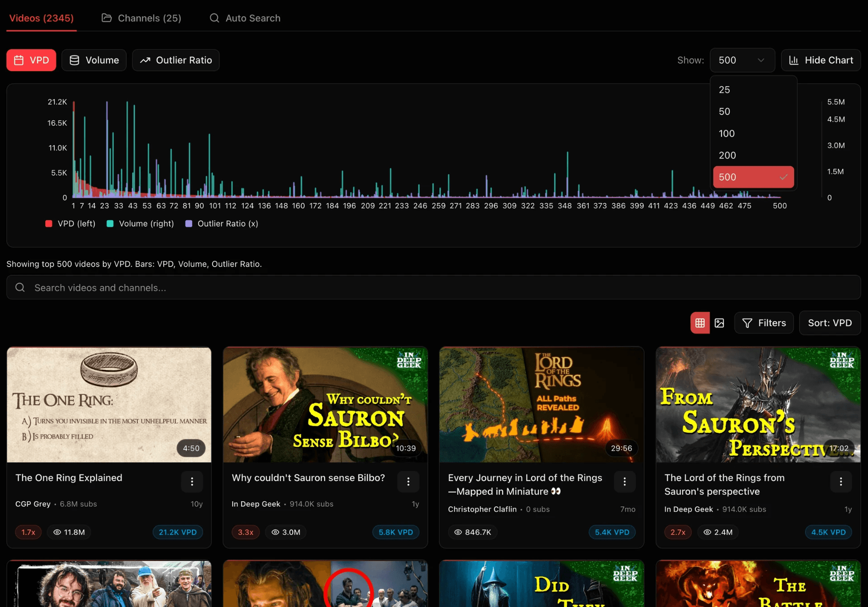Select 500 option marked with checkmark
Viewport: 868px width, 607px height.
753,177
